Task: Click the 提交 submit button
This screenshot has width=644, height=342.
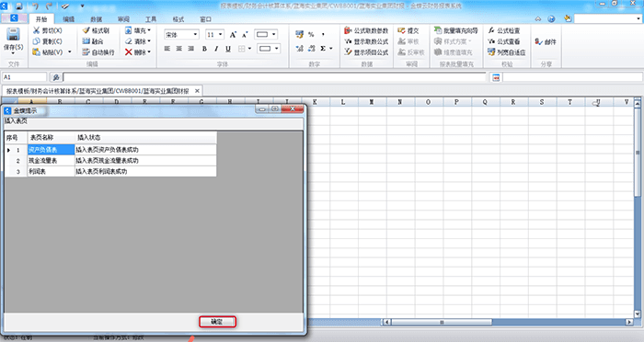Action: tap(408, 30)
